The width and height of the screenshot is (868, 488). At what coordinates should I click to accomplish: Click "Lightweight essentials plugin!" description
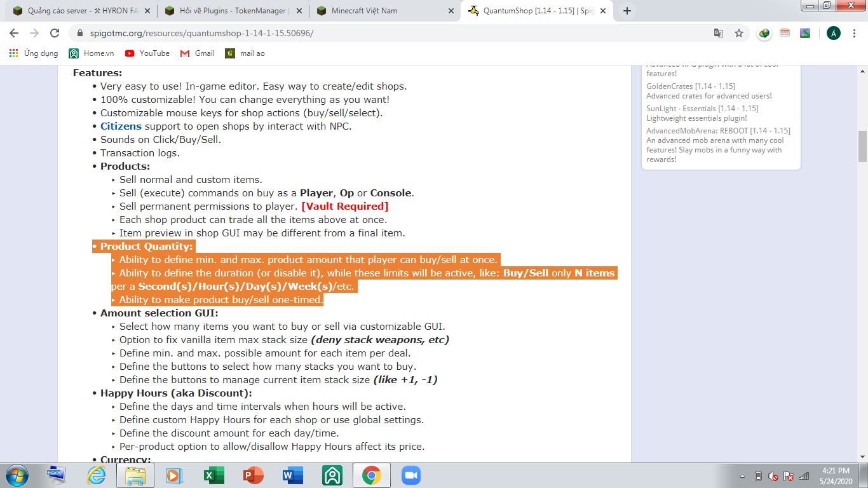[697, 118]
